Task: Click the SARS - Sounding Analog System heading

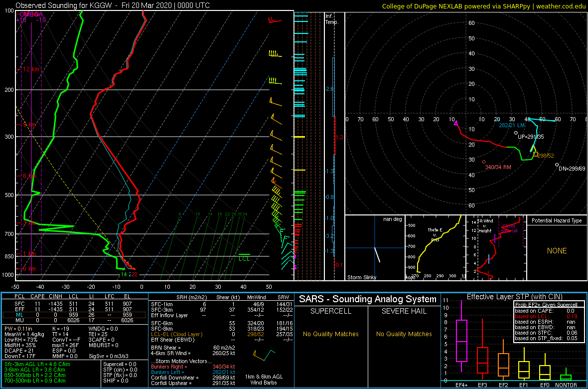Action: click(x=368, y=299)
